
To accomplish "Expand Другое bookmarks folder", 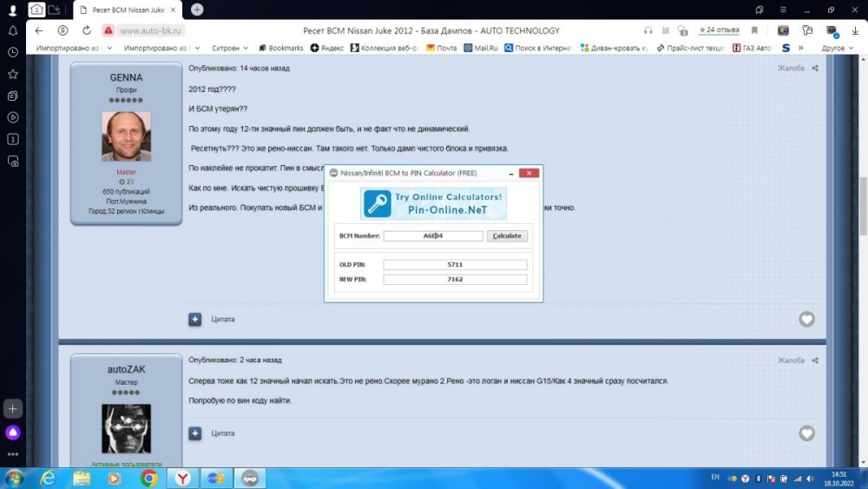I will [838, 48].
